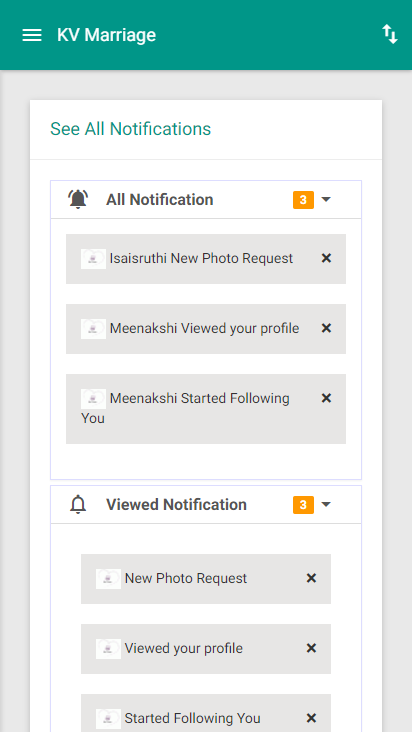Dismiss Meenakshi Viewed your profile notification
The width and height of the screenshot is (412, 732).
(326, 328)
